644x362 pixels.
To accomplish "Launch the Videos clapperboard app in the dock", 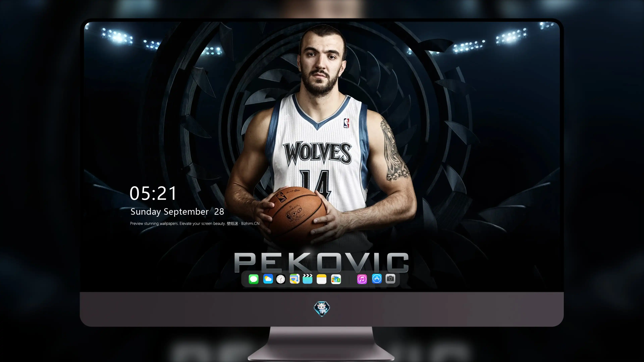I will click(x=308, y=279).
